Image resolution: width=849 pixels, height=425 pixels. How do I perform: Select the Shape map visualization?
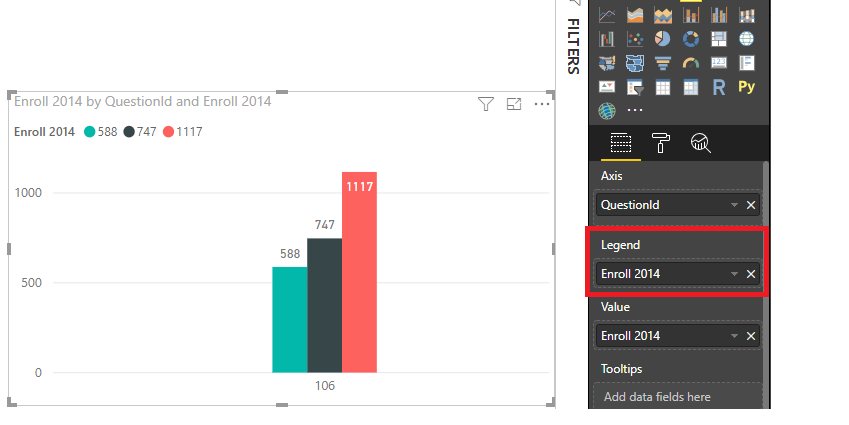point(635,63)
